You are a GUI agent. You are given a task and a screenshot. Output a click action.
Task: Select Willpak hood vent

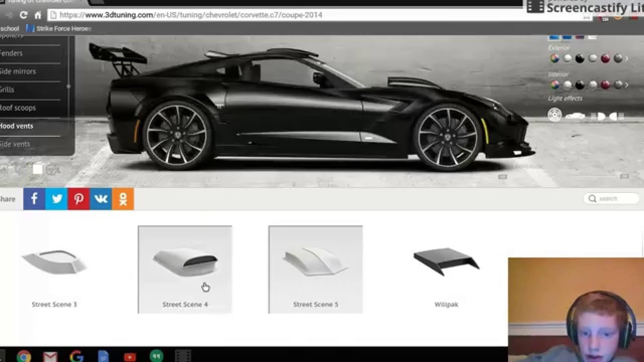(x=446, y=269)
